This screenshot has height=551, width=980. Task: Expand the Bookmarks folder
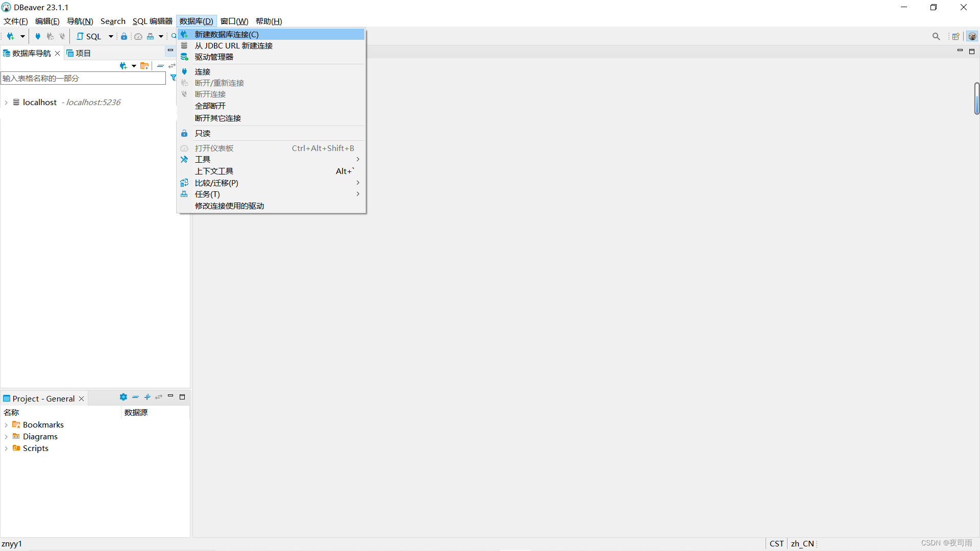(x=6, y=424)
